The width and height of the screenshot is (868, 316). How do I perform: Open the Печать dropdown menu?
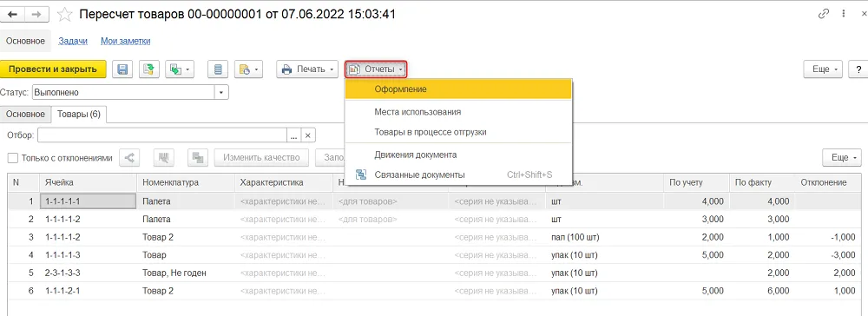(x=307, y=69)
